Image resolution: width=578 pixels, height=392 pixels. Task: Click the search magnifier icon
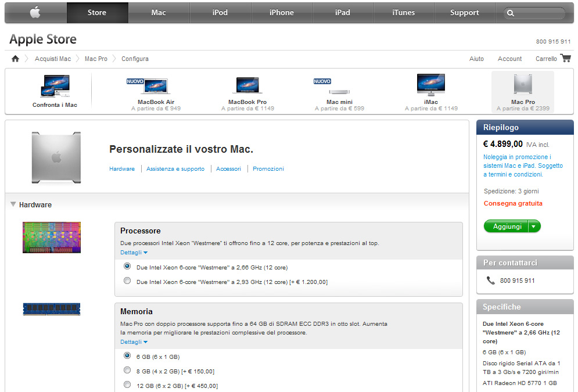coord(511,13)
